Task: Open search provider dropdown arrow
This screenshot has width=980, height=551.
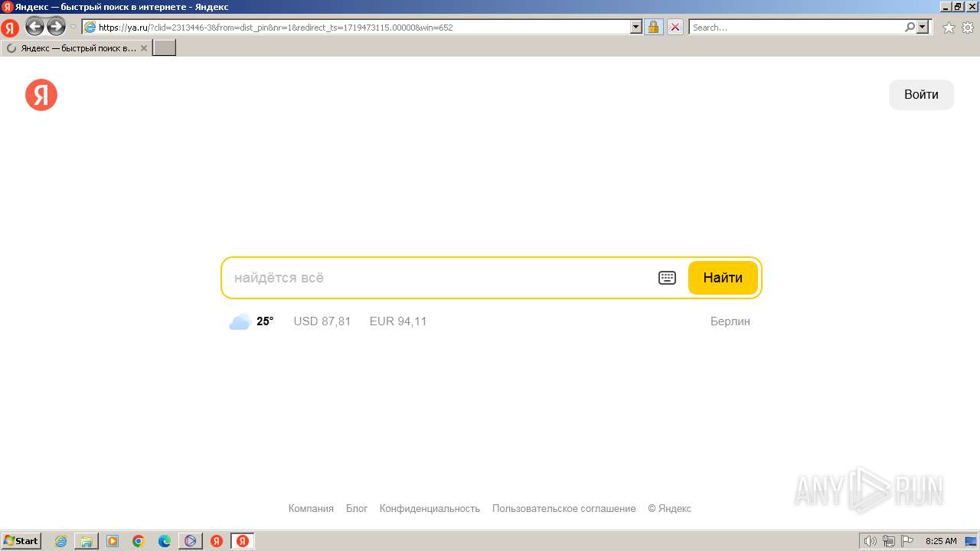Action: tap(923, 27)
